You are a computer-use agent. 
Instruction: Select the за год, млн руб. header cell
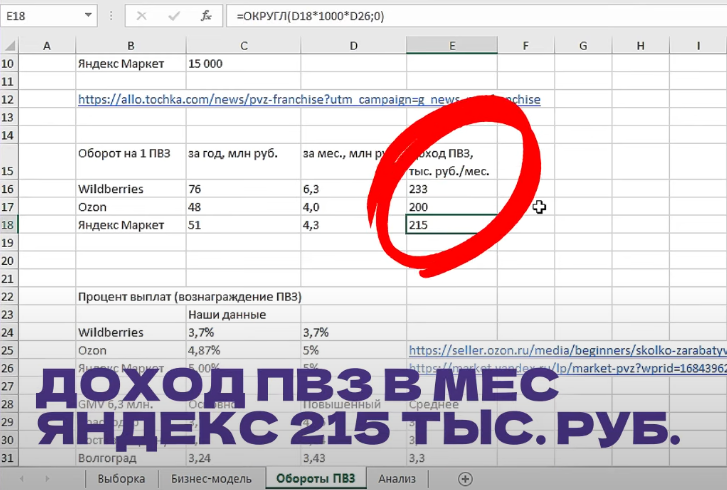tap(243, 162)
